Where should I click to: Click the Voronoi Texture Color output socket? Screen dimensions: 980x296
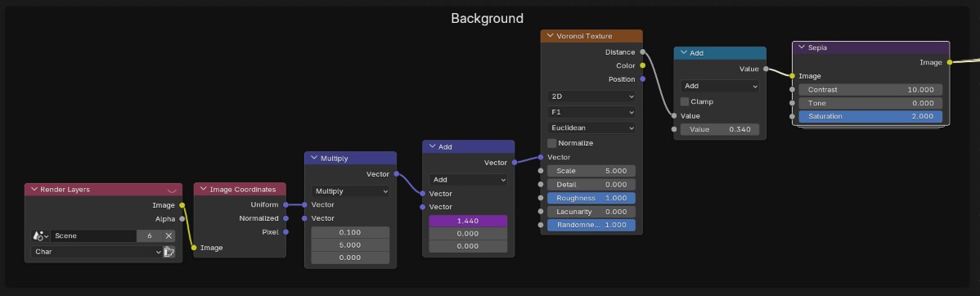[642, 65]
